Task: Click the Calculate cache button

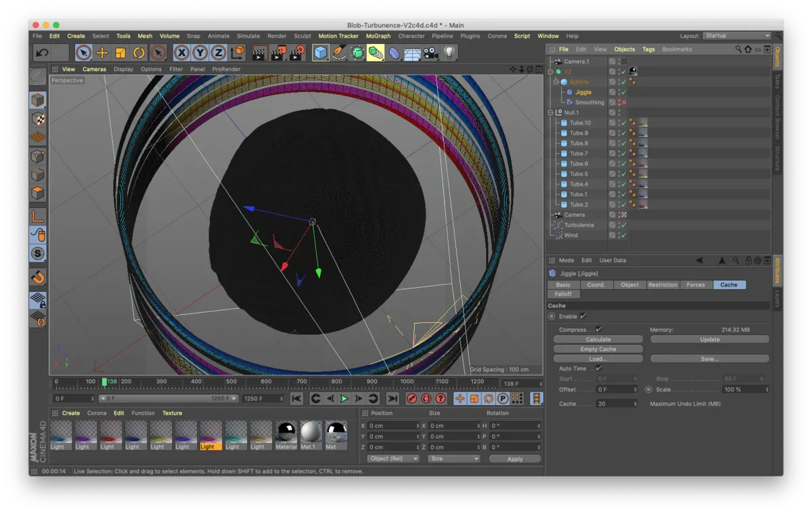Action: (598, 339)
